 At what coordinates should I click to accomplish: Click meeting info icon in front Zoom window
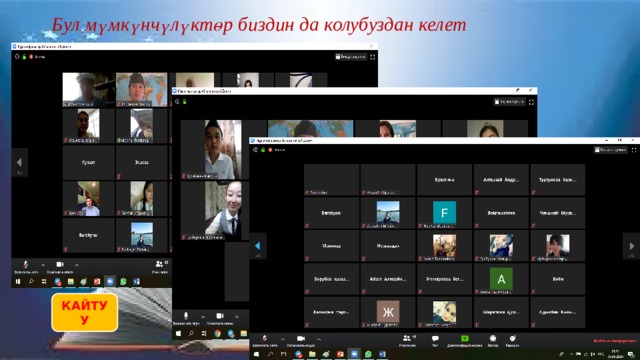coord(255,150)
